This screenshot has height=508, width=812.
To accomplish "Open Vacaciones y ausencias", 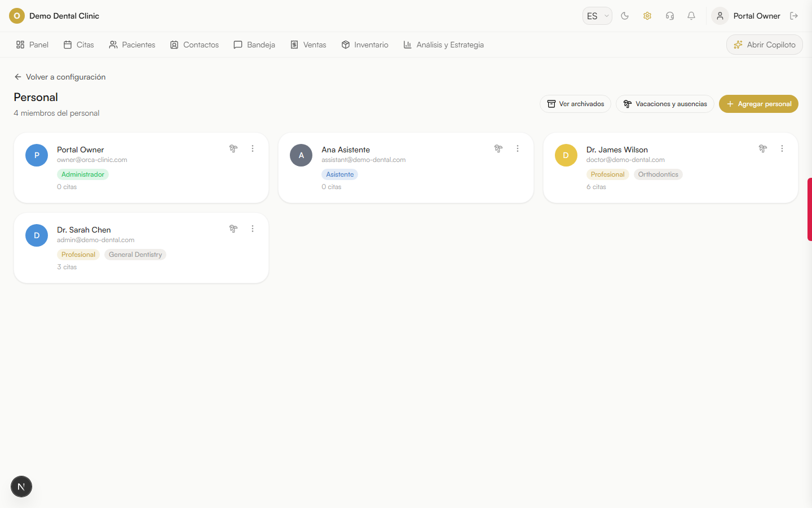I will (665, 104).
